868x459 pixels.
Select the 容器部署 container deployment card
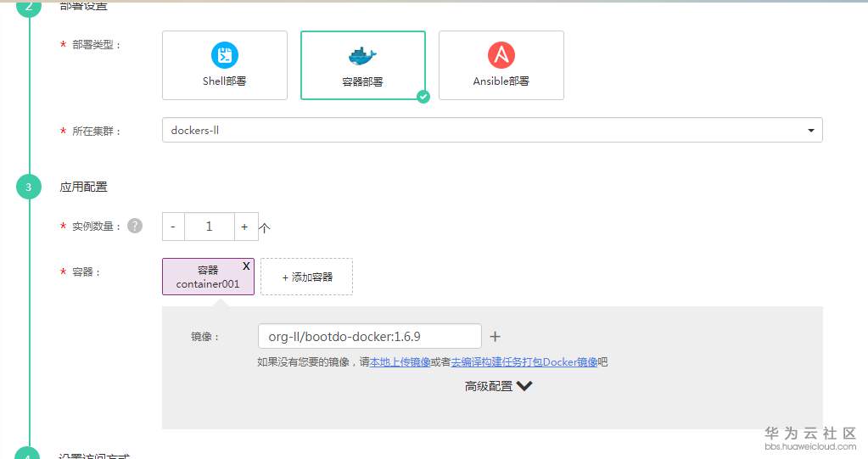coord(363,65)
